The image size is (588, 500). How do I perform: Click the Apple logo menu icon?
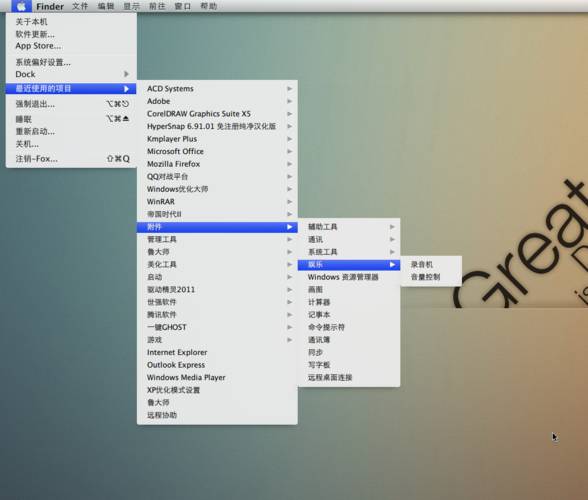22,6
